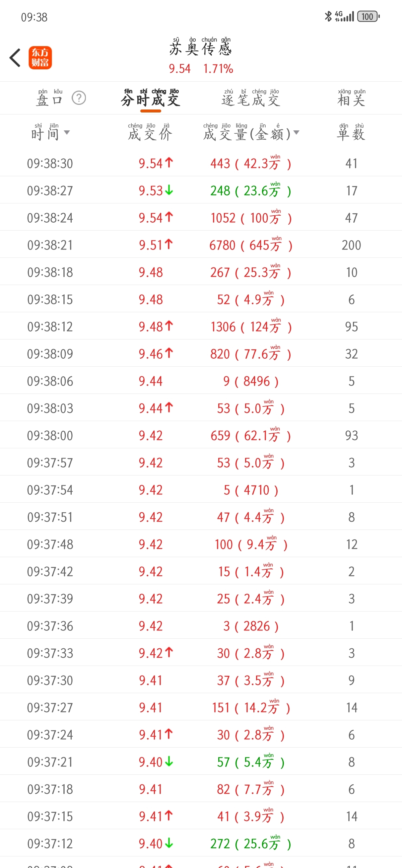Tap the 09:37:21 trade row

[x=201, y=761]
